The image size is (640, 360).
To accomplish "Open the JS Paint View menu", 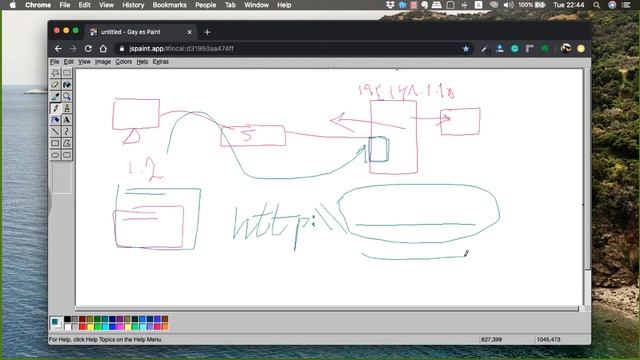I will [x=84, y=62].
